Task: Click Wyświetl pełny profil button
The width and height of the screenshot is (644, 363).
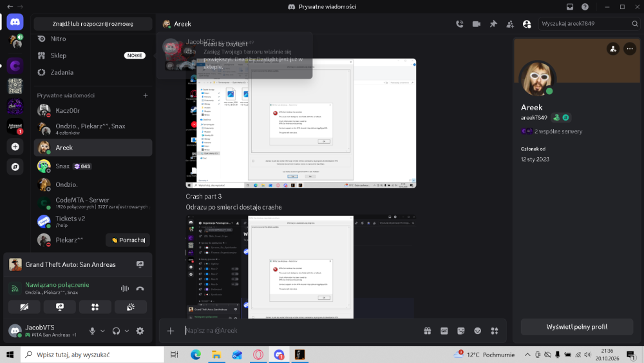Action: [x=576, y=328]
